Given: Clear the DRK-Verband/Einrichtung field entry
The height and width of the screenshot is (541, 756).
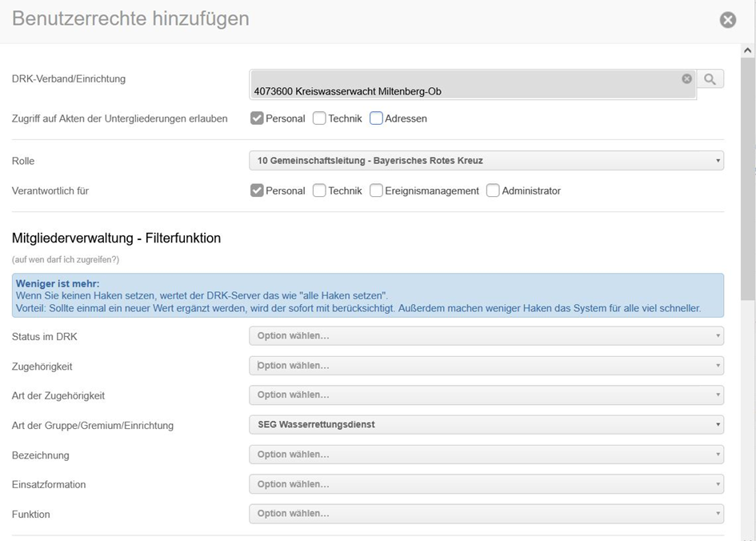Looking at the screenshot, I should point(686,78).
